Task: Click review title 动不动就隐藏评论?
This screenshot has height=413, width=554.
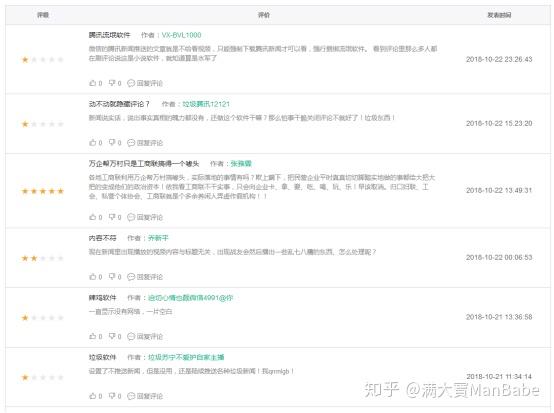Action: (x=119, y=104)
